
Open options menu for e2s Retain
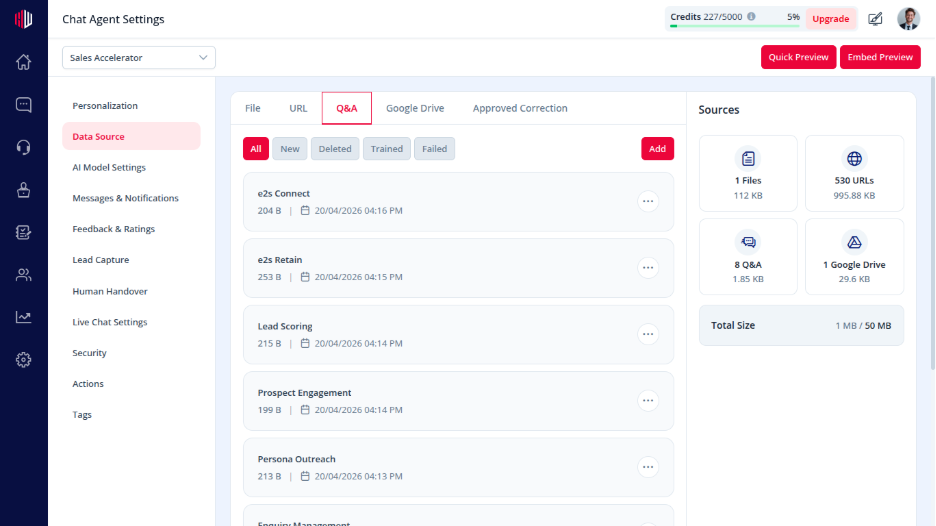pos(648,267)
